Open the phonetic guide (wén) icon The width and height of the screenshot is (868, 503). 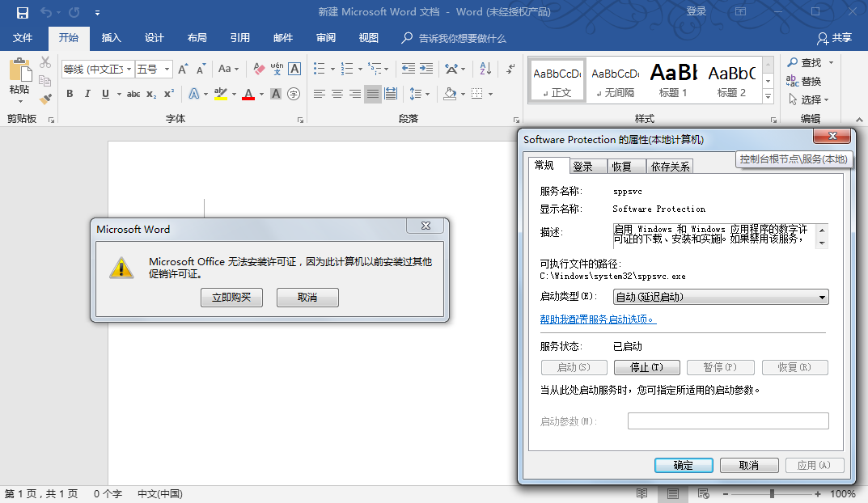click(277, 69)
